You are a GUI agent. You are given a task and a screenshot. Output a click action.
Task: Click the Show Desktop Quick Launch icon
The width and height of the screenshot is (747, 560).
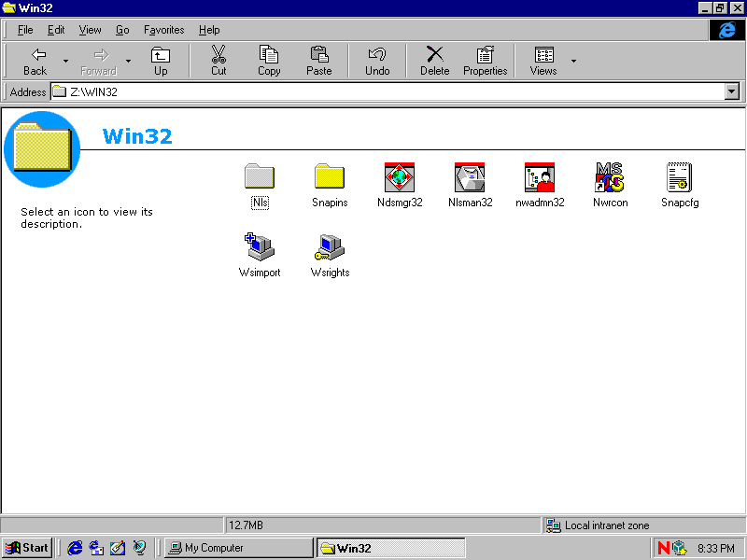[118, 548]
